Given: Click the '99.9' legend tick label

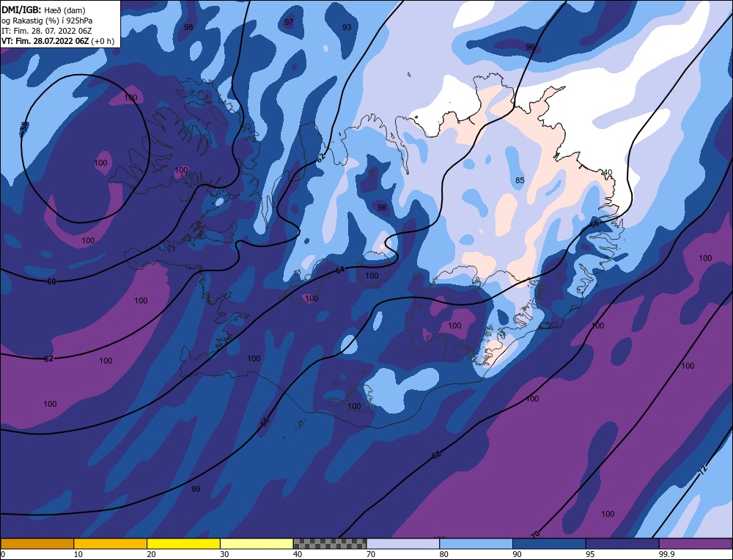Looking at the screenshot, I should 666,554.
